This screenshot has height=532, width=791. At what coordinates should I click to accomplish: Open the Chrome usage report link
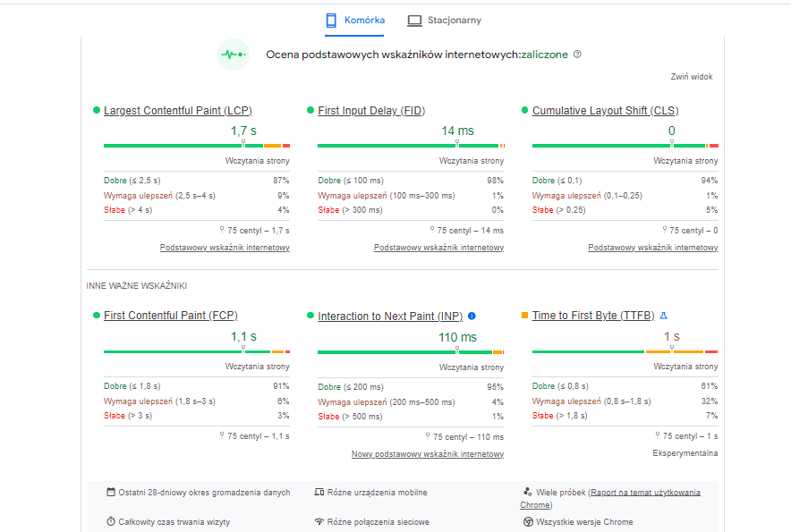(644, 493)
